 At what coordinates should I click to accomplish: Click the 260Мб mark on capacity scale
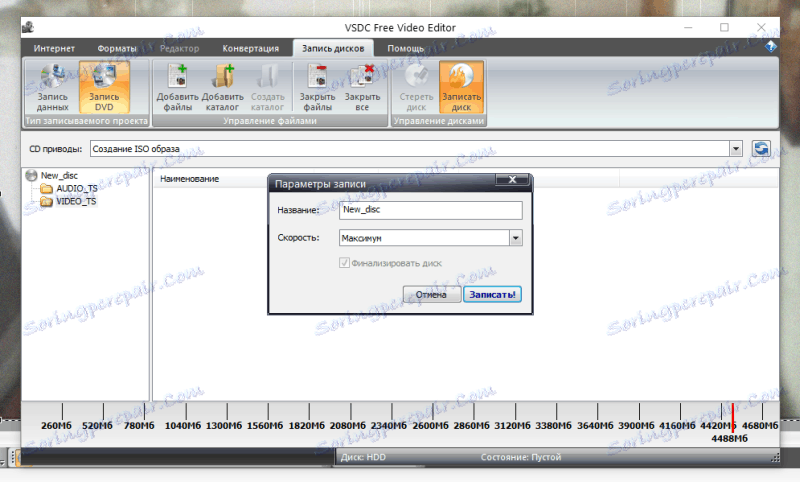[56, 425]
